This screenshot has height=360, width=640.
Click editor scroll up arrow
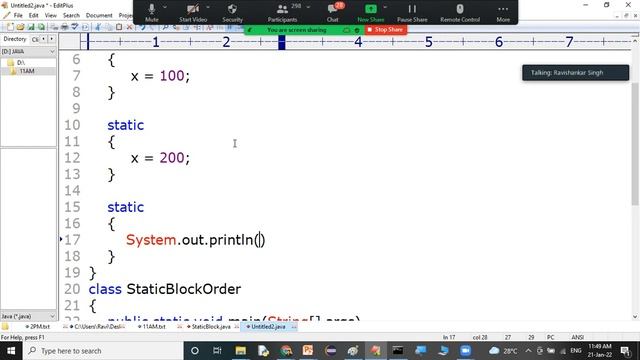pos(635,41)
